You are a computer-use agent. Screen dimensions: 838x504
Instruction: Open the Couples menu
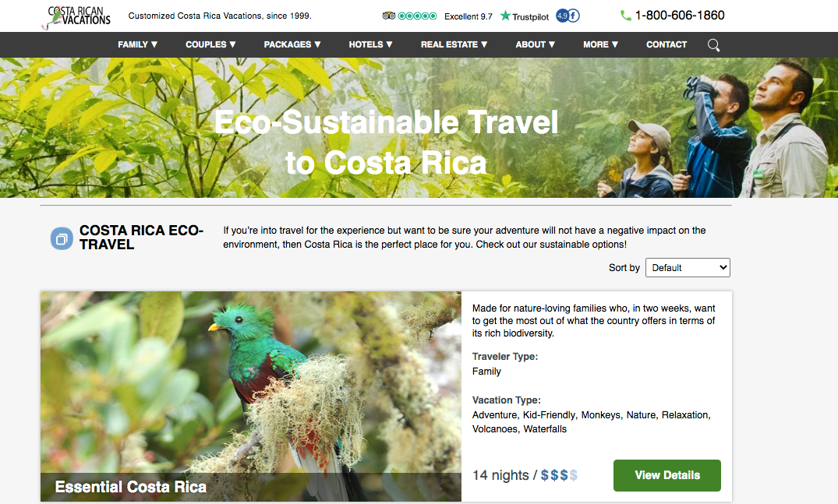[x=210, y=44]
